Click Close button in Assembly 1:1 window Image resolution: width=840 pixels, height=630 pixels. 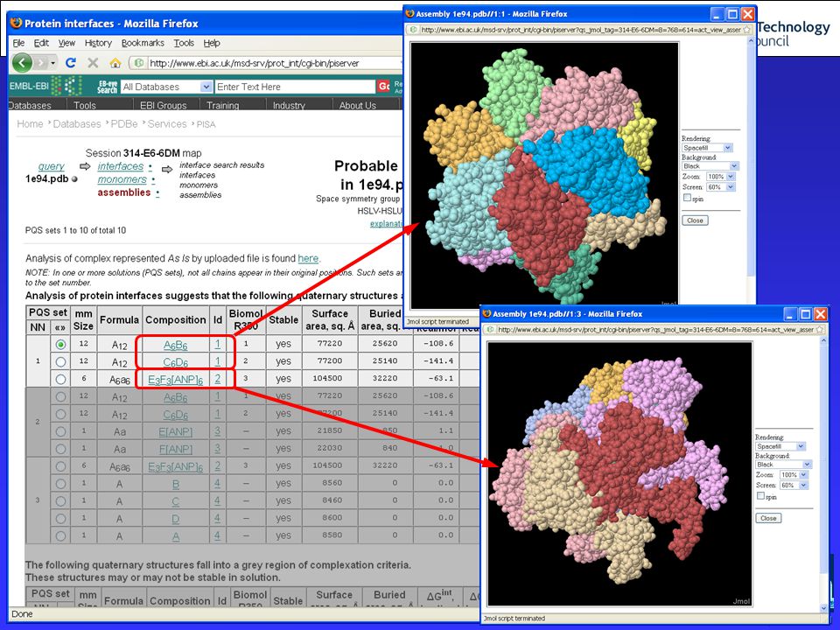point(695,220)
